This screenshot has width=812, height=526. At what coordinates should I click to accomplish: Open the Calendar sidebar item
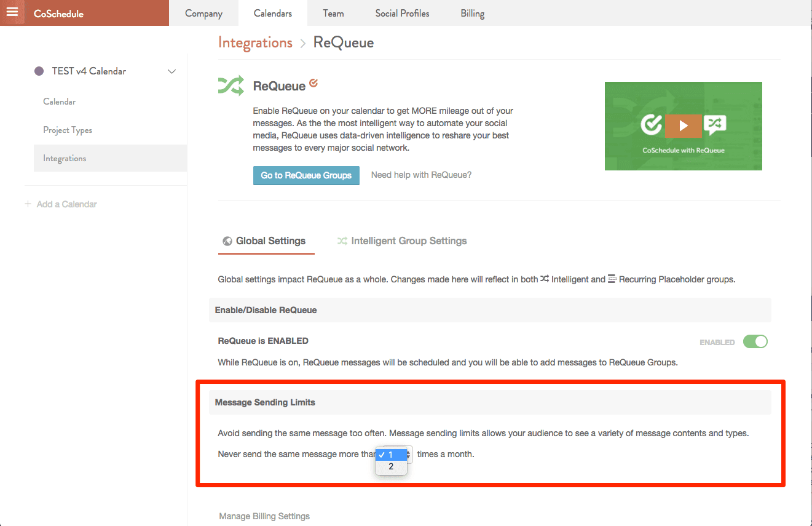pos(60,102)
